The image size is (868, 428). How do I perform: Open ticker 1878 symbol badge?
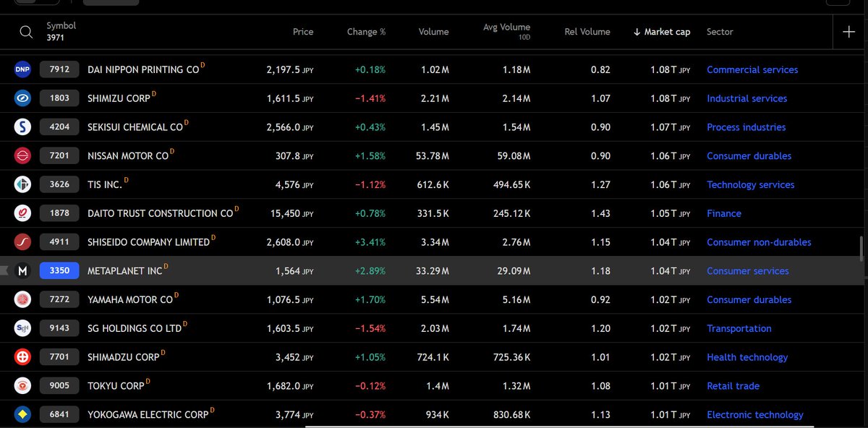point(59,213)
